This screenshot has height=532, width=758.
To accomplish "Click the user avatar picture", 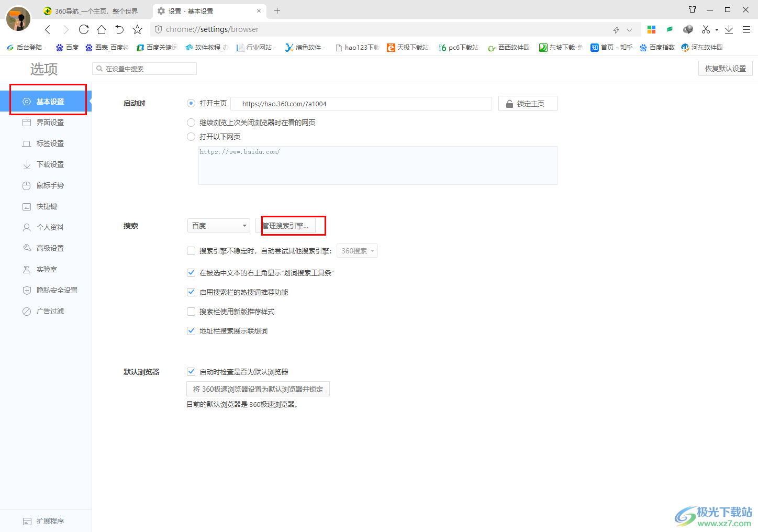I will click(x=18, y=19).
